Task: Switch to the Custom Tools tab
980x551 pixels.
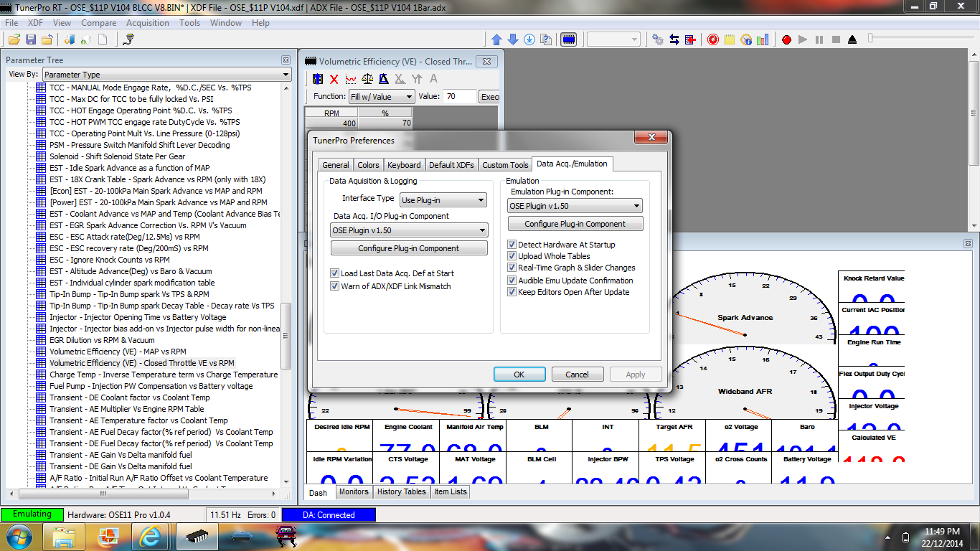Action: coord(505,165)
